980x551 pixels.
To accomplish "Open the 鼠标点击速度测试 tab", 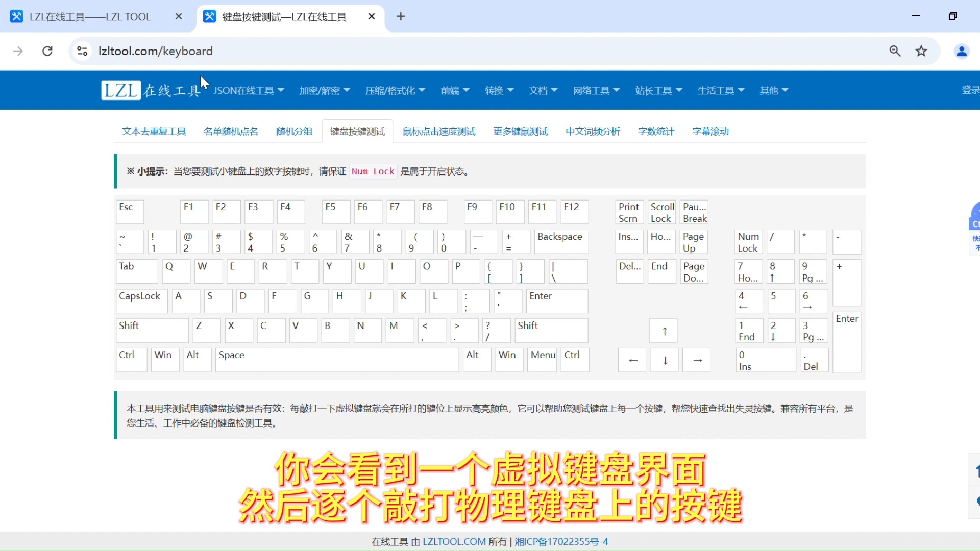I will (439, 131).
